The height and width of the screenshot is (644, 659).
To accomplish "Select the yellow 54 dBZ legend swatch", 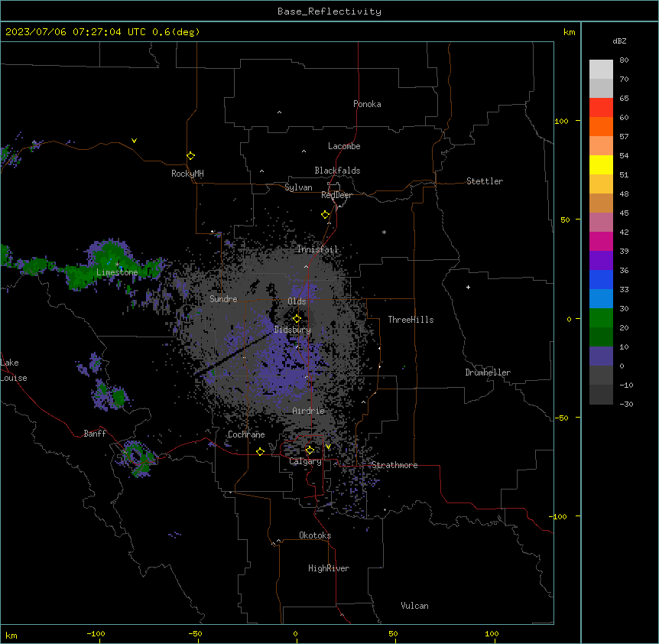I will 601,164.
